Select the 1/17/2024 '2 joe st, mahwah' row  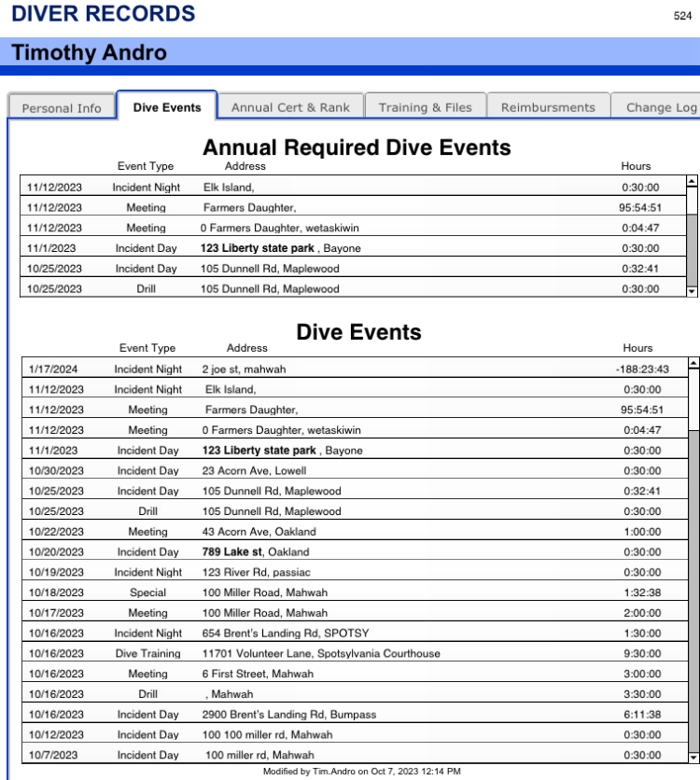[355, 369]
